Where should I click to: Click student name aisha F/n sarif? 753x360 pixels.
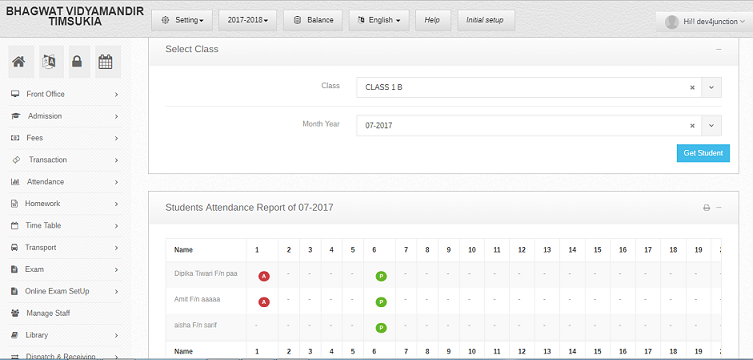(x=195, y=325)
